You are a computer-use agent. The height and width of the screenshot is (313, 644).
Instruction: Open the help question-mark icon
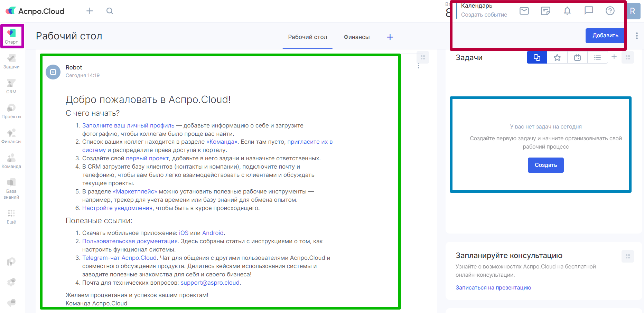[x=610, y=11]
